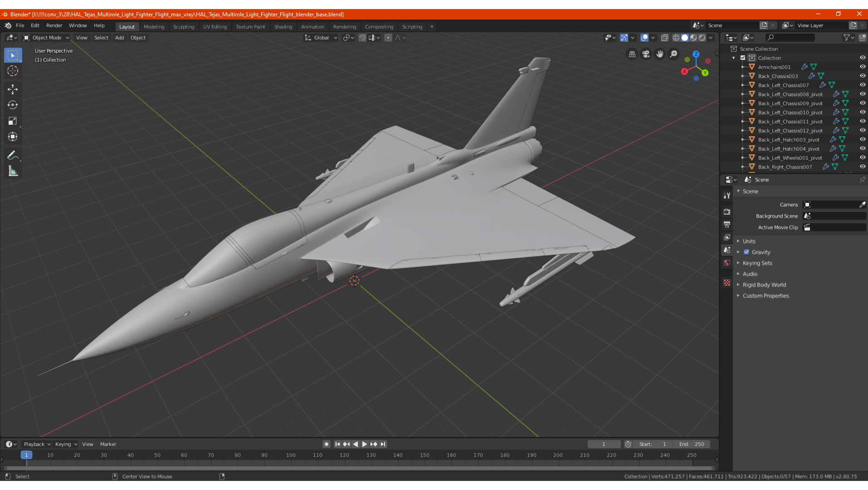Toggle viewport gizmos display

(624, 38)
